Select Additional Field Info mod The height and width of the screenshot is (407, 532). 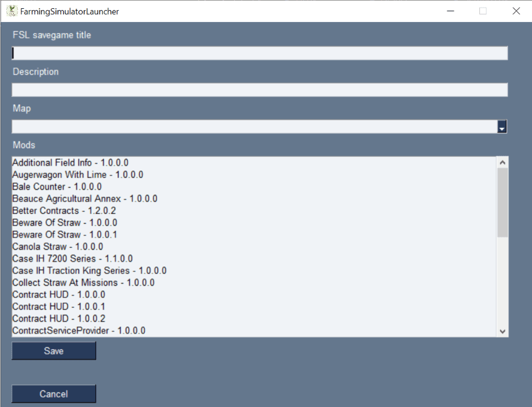point(254,162)
